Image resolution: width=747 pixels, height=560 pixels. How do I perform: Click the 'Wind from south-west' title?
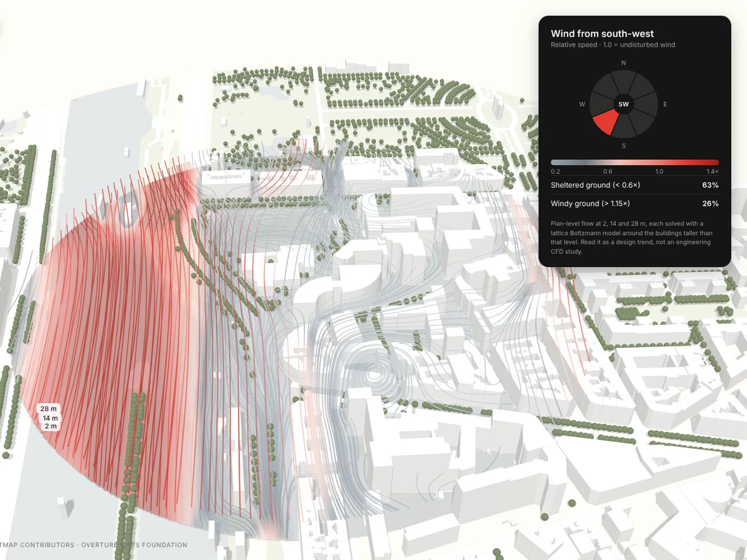pos(603,34)
